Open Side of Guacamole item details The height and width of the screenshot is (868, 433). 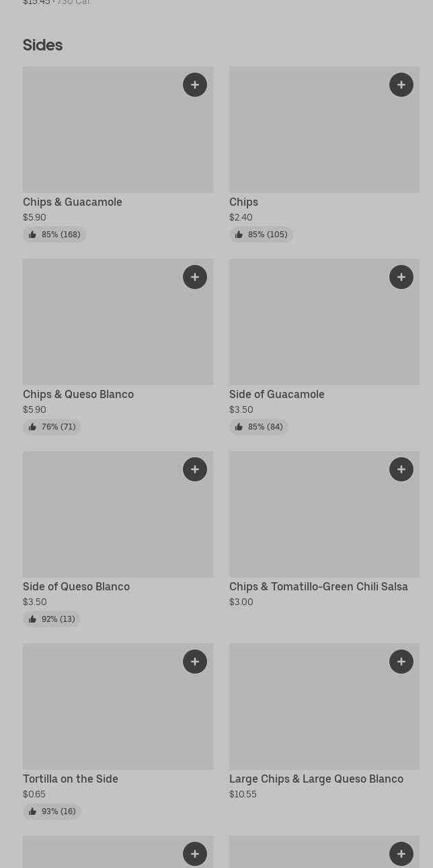pyautogui.click(x=276, y=394)
